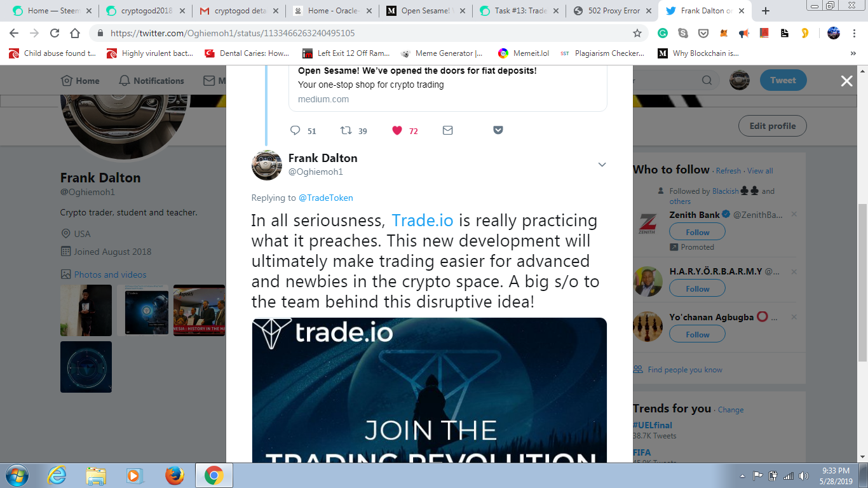Click the reply icon showing 51
The width and height of the screenshot is (868, 488).
pyautogui.click(x=295, y=130)
